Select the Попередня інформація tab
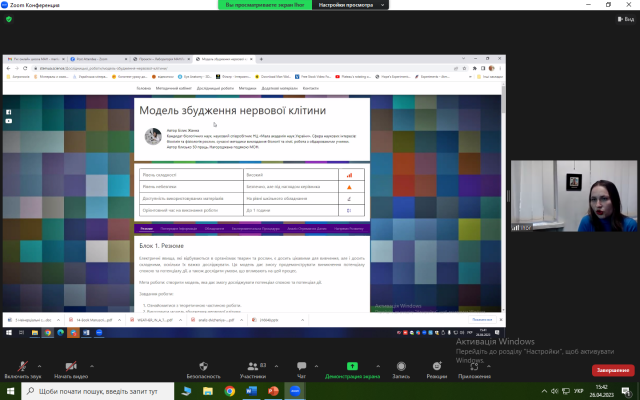 tap(179, 229)
